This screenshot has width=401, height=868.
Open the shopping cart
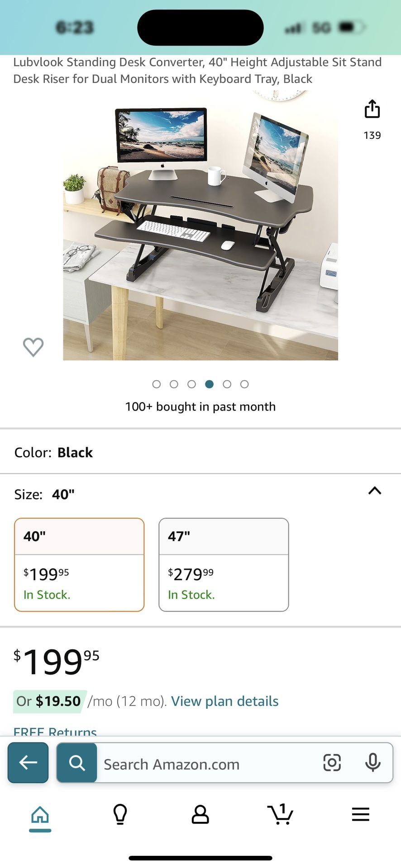click(x=280, y=815)
